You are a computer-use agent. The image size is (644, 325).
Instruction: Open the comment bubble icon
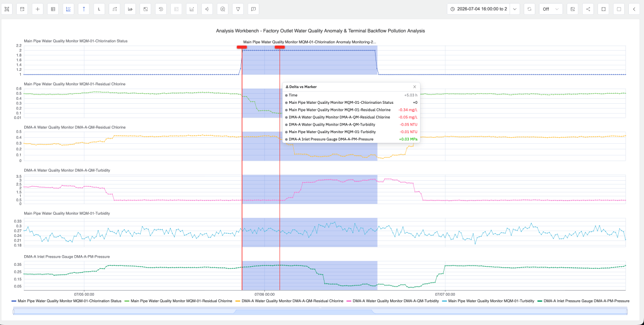tap(254, 9)
